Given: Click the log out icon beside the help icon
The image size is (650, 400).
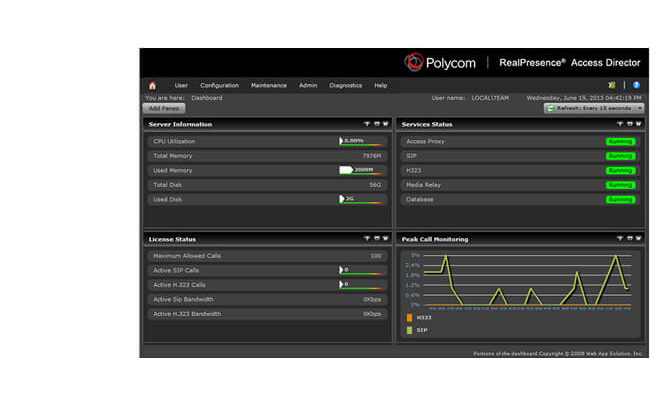Looking at the screenshot, I should (611, 85).
